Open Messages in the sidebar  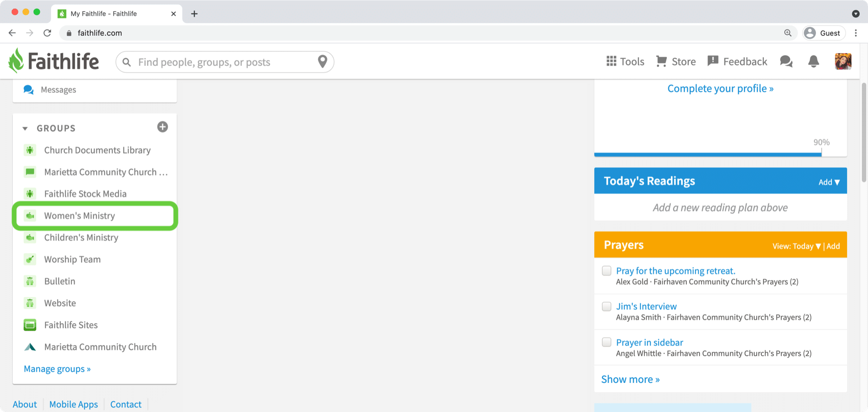(58, 90)
